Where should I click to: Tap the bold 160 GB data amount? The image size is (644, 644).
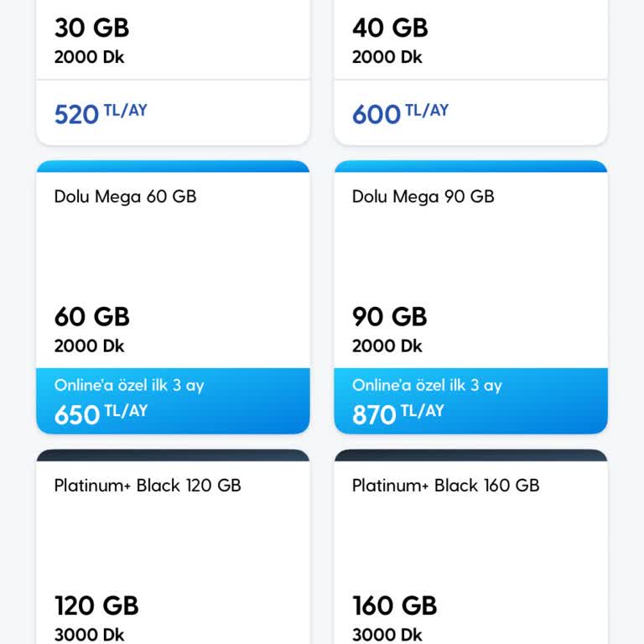click(394, 605)
